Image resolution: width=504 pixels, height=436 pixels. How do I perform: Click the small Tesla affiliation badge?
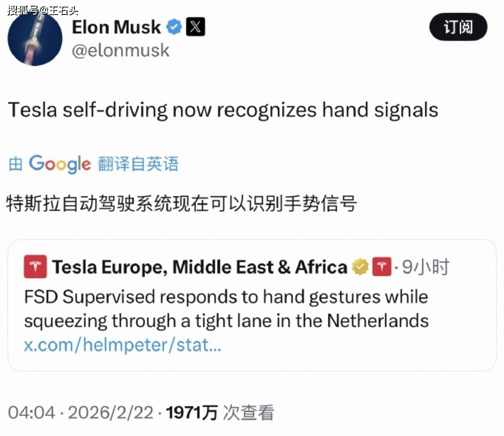pos(382,267)
